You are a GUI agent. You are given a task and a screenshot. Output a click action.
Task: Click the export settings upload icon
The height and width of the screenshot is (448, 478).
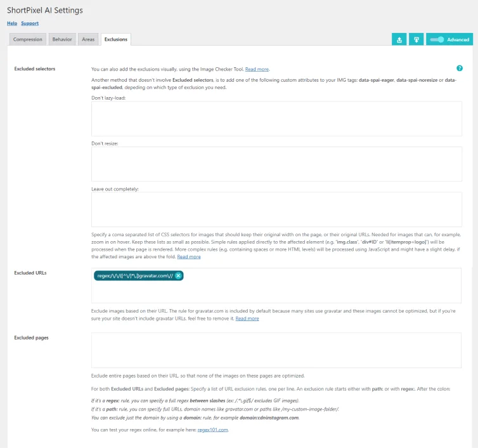pos(399,40)
